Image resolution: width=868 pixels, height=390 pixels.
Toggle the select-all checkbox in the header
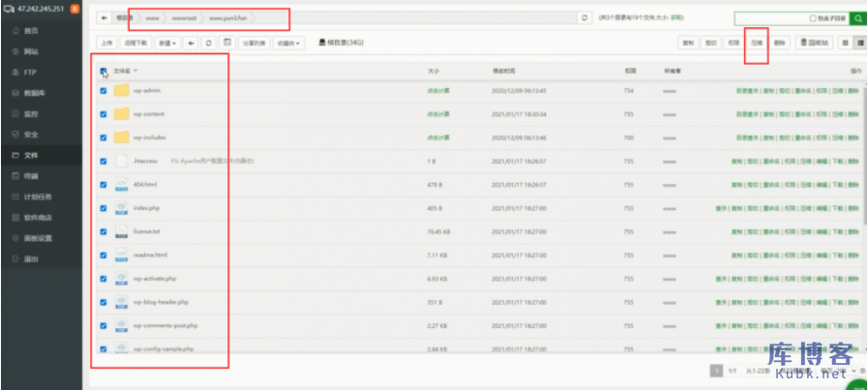[x=104, y=71]
